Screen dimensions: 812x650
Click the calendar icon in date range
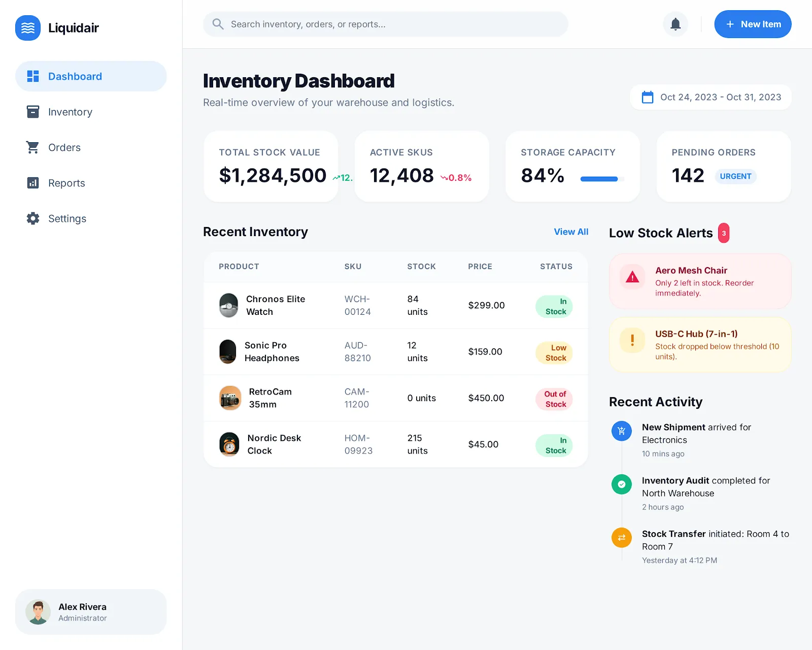[x=648, y=97]
